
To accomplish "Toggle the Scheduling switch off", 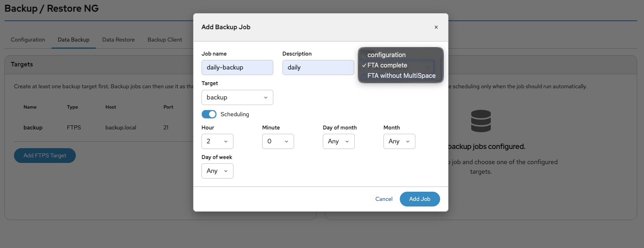I will click(x=209, y=114).
